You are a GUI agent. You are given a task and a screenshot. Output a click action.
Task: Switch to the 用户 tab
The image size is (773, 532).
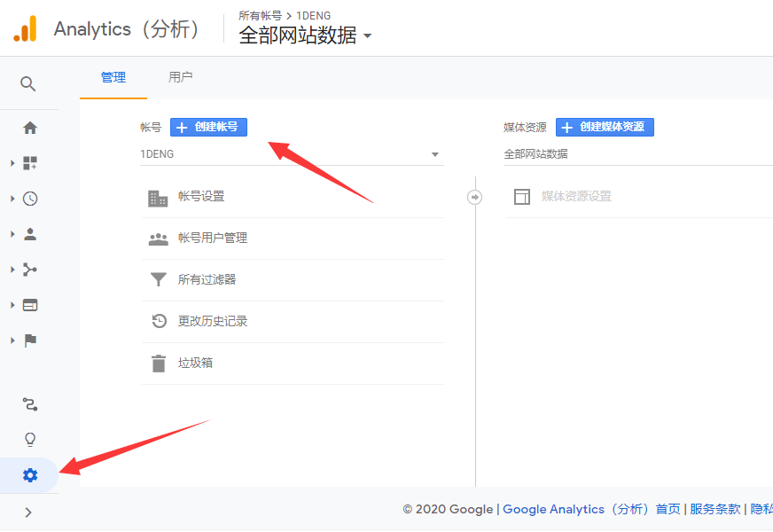click(180, 77)
